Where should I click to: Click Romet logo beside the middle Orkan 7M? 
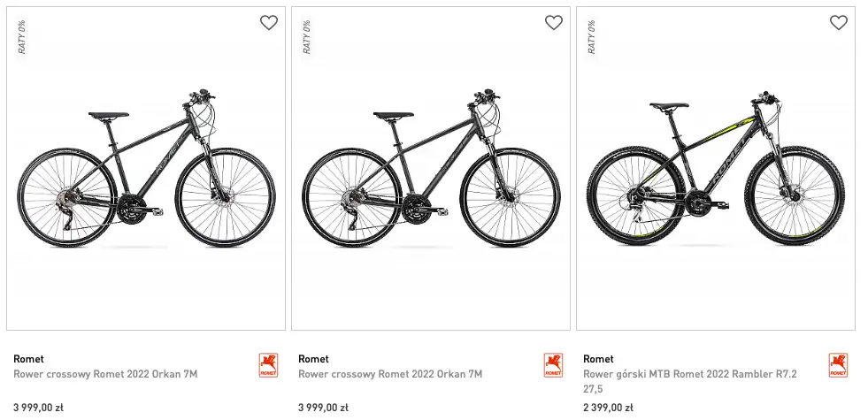click(553, 365)
